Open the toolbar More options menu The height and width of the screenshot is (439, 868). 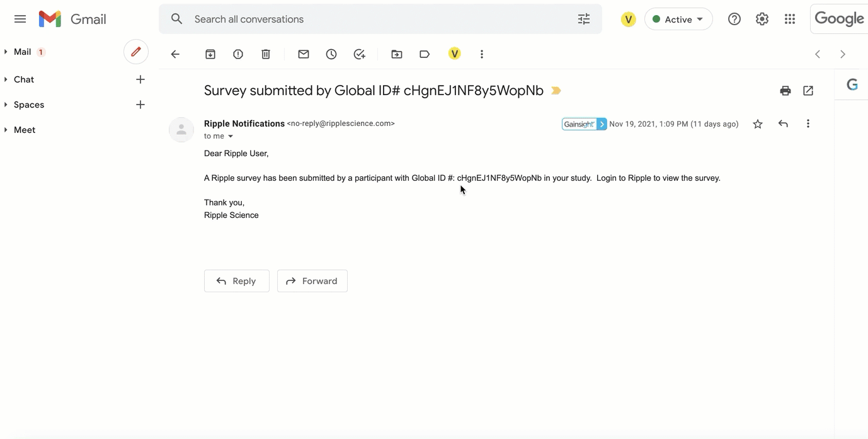pyautogui.click(x=482, y=54)
